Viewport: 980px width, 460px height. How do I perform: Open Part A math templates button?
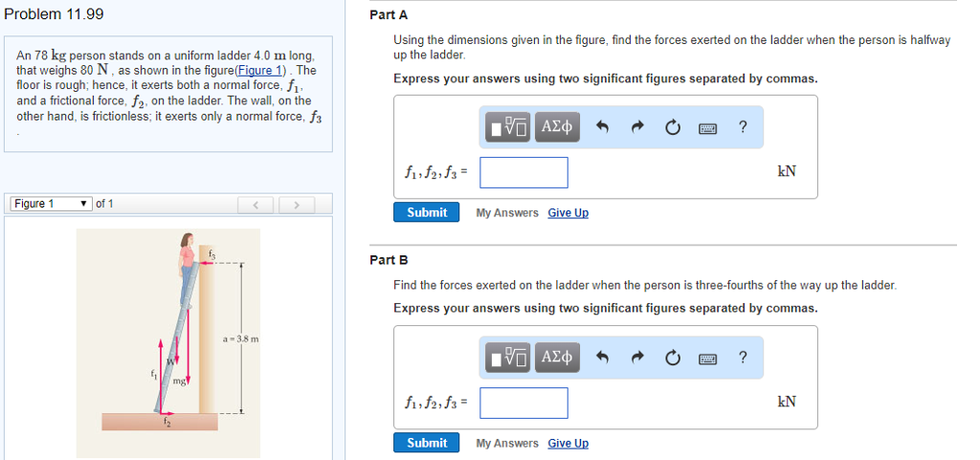pos(509,127)
